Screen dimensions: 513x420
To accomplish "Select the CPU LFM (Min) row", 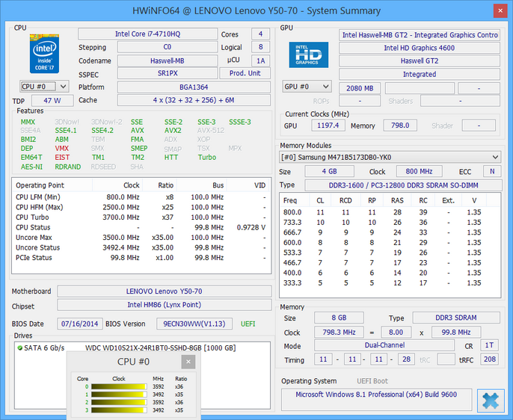I will click(x=141, y=197).
